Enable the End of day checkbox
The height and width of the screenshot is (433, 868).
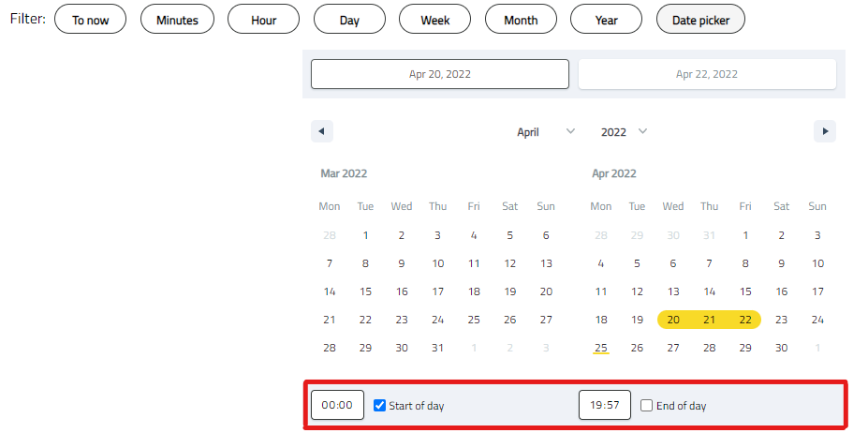pyautogui.click(x=647, y=406)
